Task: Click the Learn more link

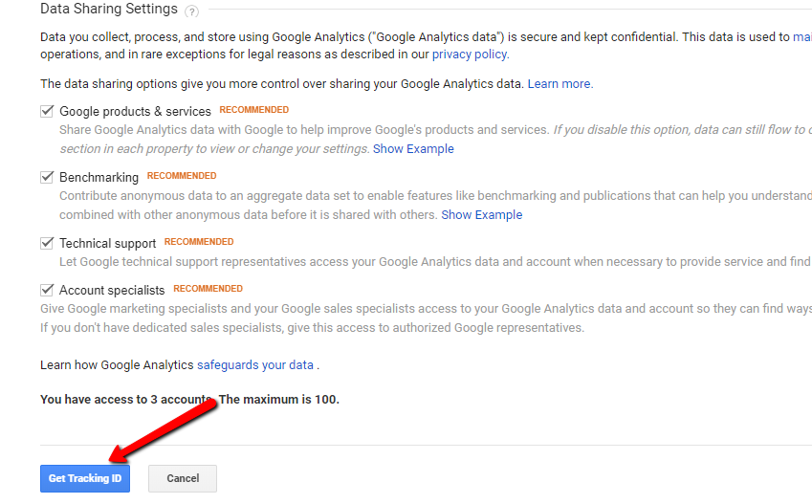Action: pos(560,84)
